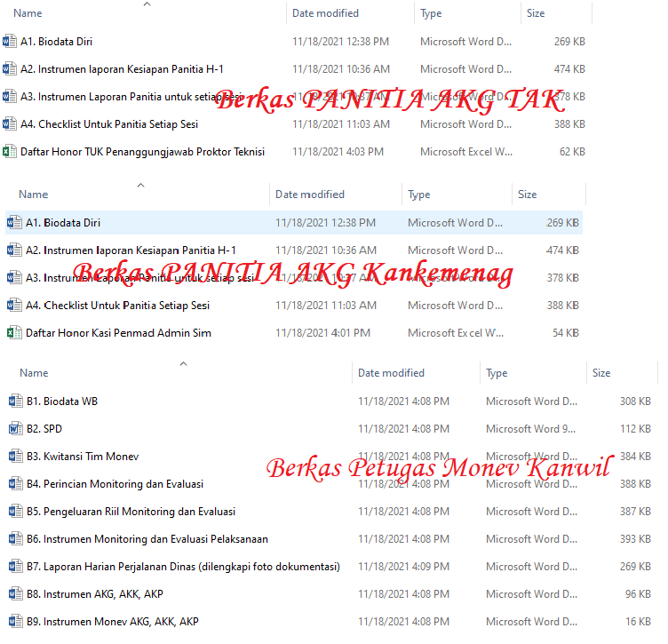This screenshot has height=644, width=668.
Task: Click the Word icon beside B8. Instrumen AKG
Action: pyautogui.click(x=16, y=593)
